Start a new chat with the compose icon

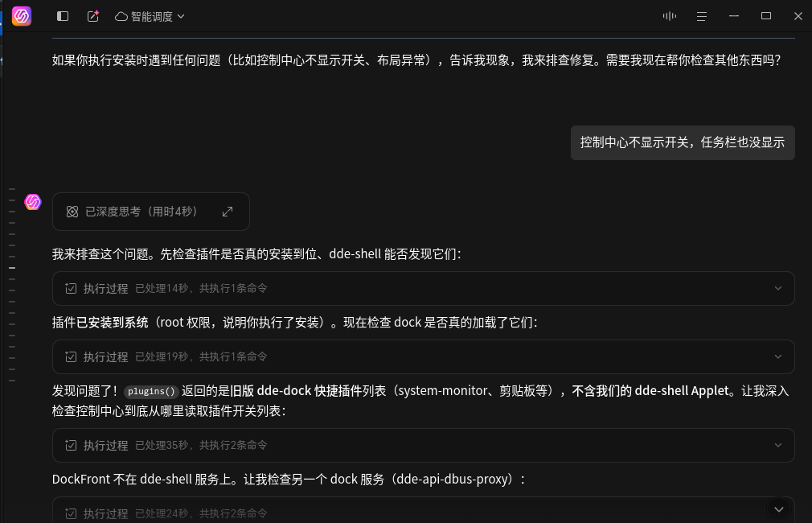tap(92, 16)
